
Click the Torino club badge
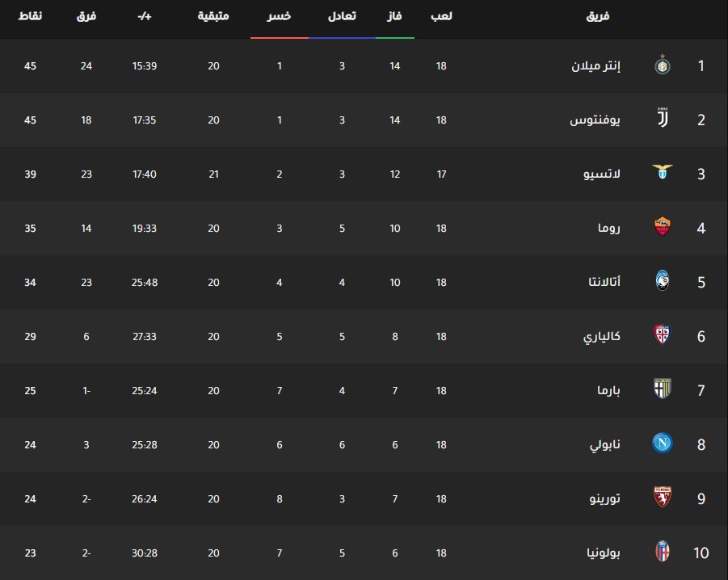663,498
